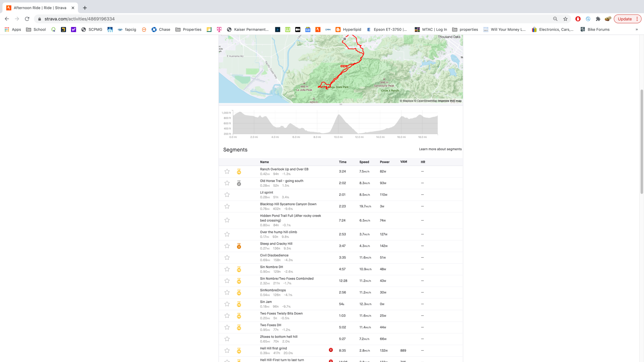
Task: Star the Sin Nombre DH segment
Action: coord(227,269)
